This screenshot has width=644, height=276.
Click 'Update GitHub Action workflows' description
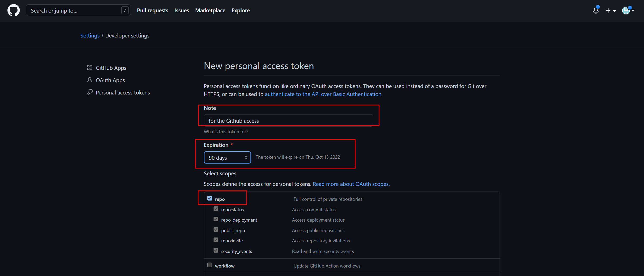(x=327, y=266)
